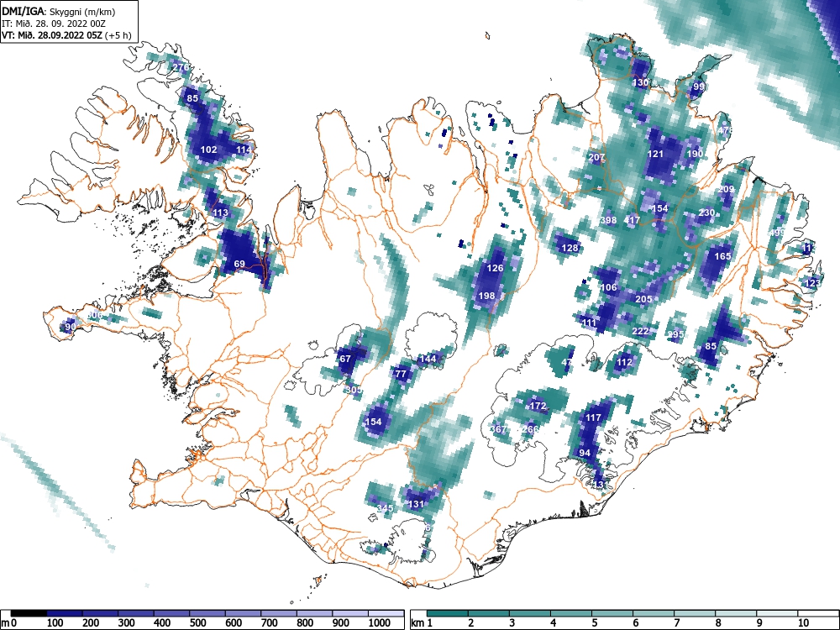This screenshot has height=630, width=840.
Task: Click the map value 417
Action: coord(633,220)
